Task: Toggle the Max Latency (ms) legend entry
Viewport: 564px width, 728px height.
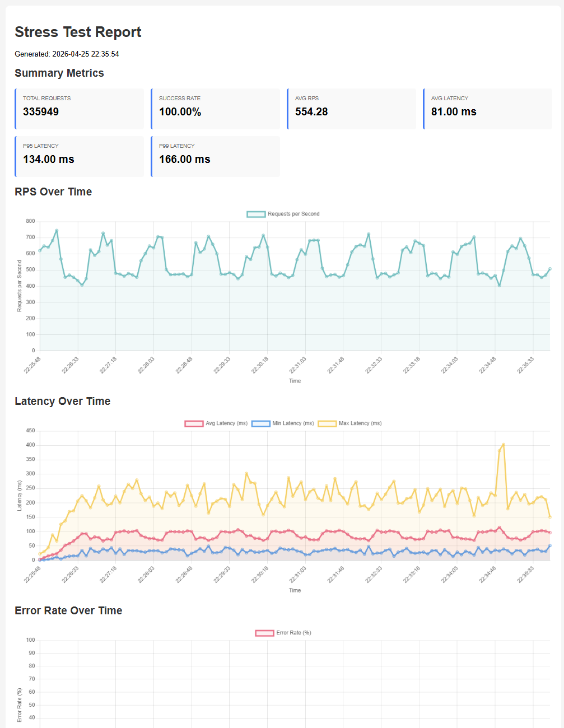Action: 350,423
